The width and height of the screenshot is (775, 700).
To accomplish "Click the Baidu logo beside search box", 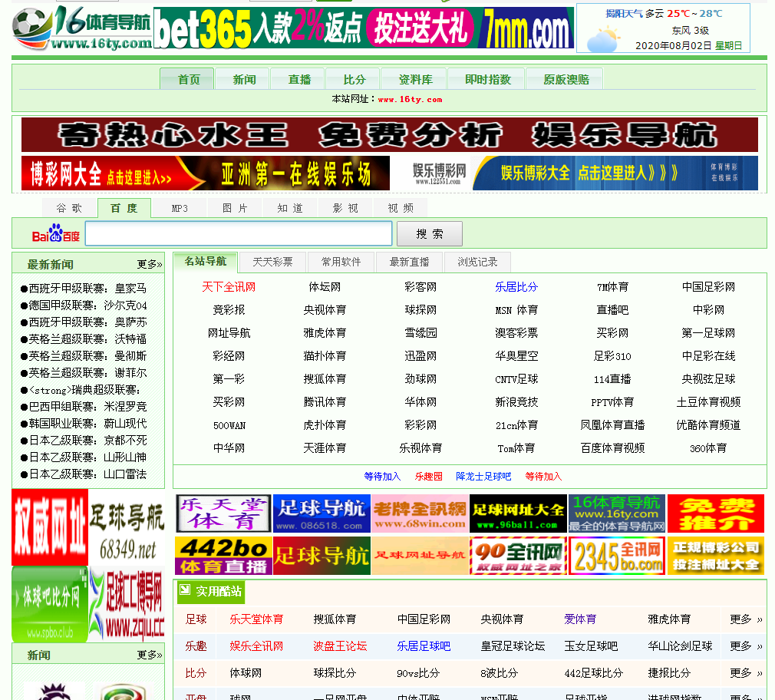I will tap(56, 234).
